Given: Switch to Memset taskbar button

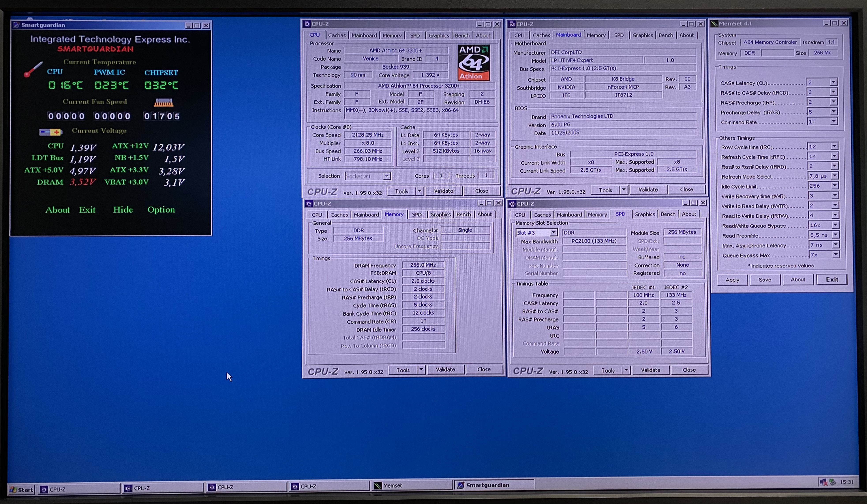Looking at the screenshot, I should point(412,485).
